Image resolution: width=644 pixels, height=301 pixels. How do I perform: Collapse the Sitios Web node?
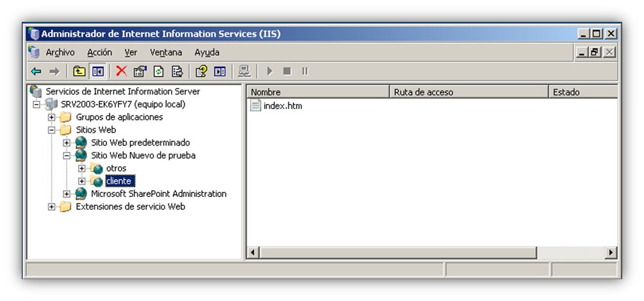pos(51,130)
